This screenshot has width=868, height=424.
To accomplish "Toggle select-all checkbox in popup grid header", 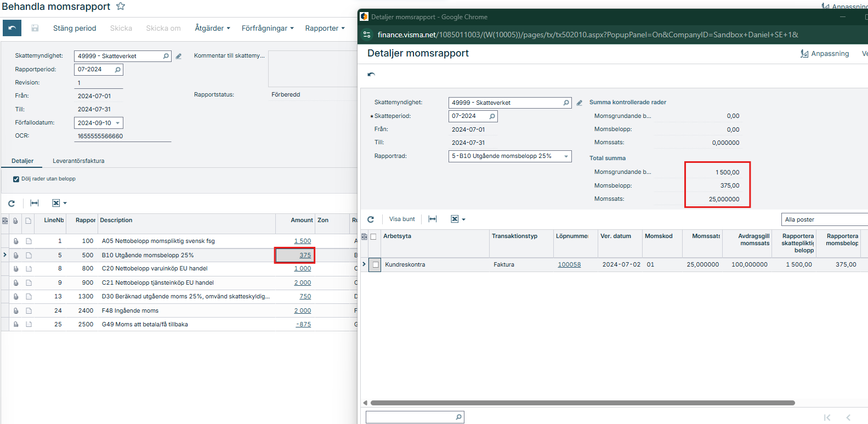I will pos(373,236).
